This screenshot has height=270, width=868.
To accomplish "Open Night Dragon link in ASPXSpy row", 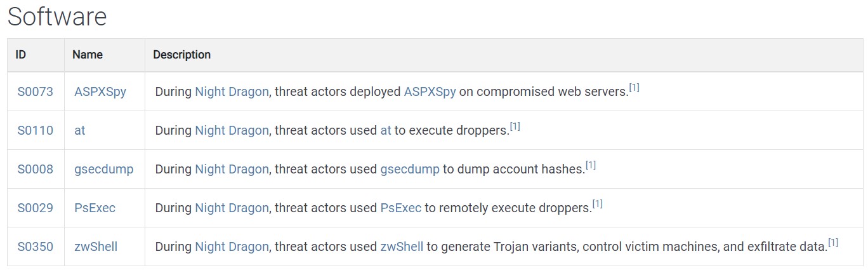I will pos(232,91).
